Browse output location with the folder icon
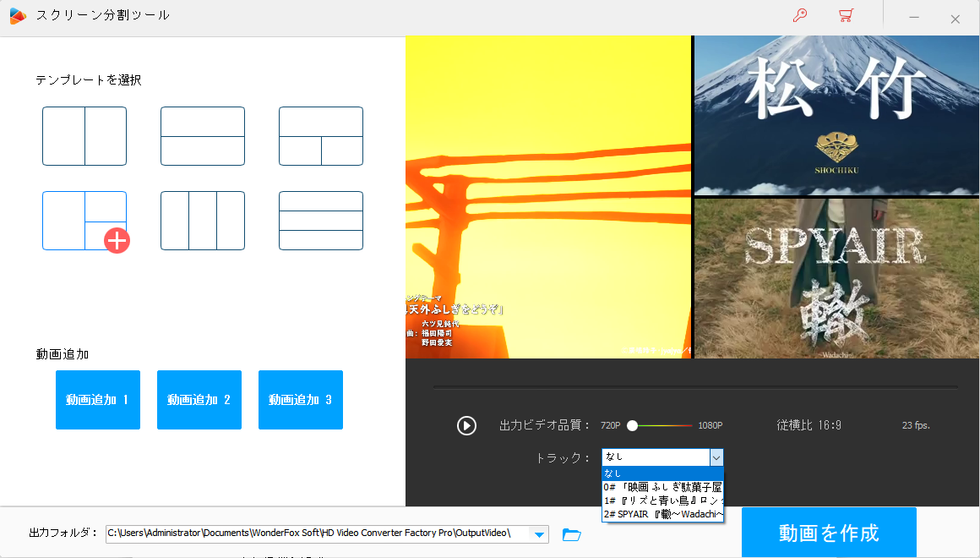Image resolution: width=980 pixels, height=558 pixels. (571, 534)
